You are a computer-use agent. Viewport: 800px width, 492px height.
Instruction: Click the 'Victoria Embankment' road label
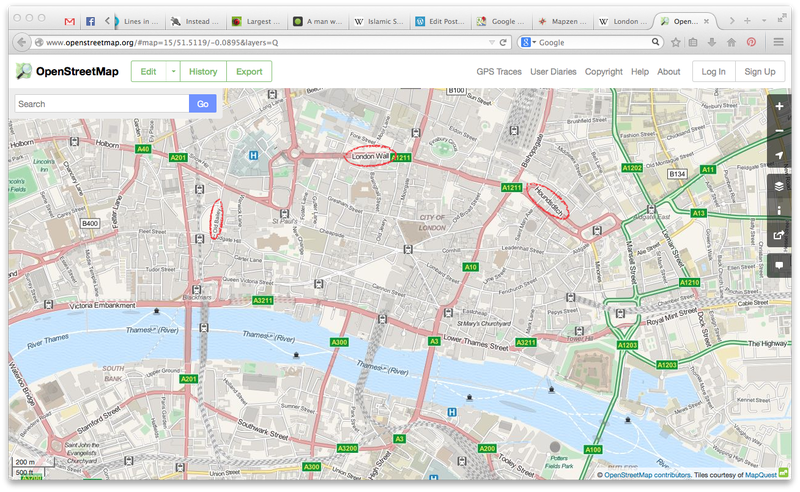point(102,305)
